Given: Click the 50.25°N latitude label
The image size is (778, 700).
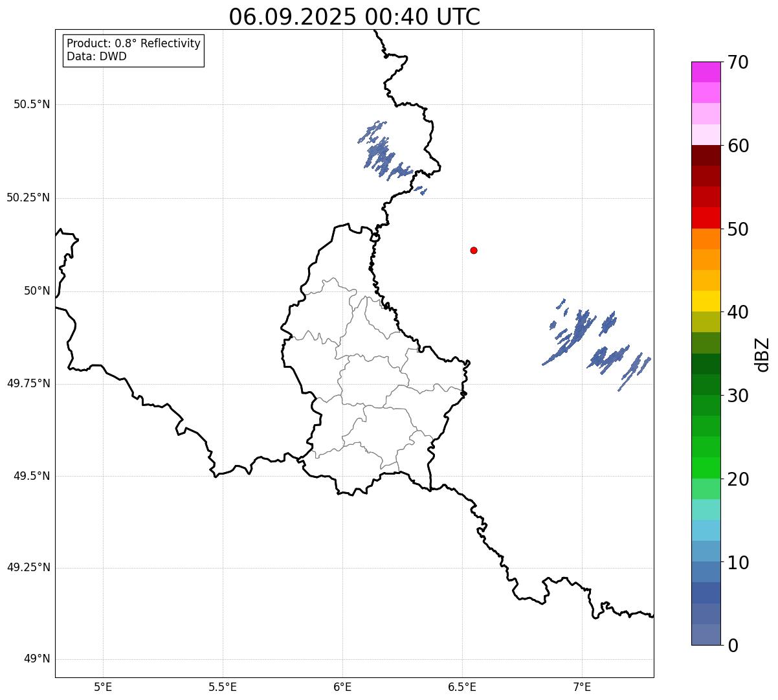Looking at the screenshot, I should pos(28,198).
